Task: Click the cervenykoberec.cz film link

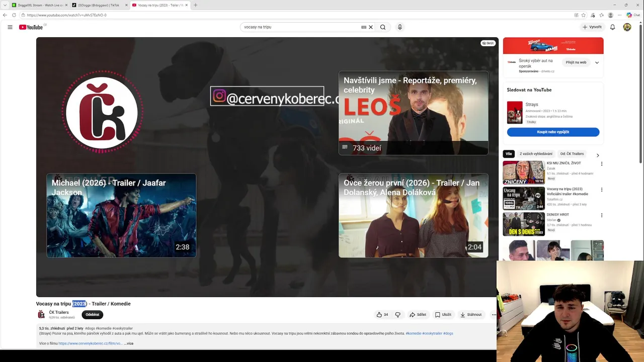Action: pyautogui.click(x=91, y=343)
